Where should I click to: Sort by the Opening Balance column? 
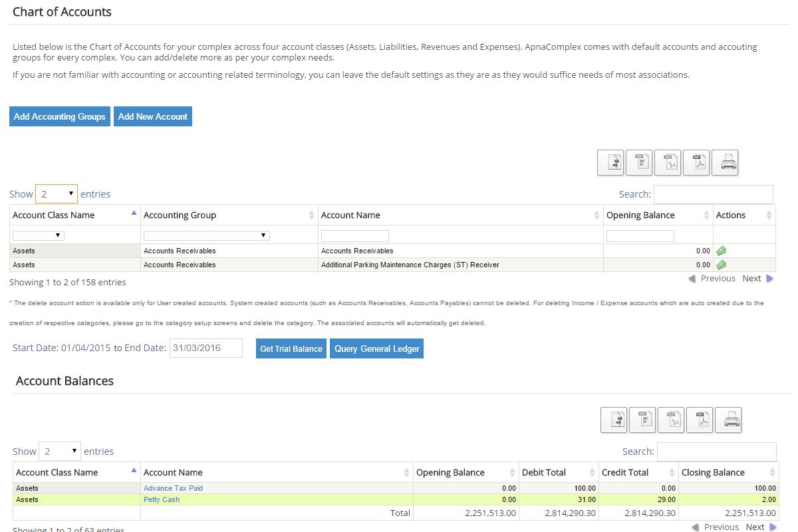[640, 215]
